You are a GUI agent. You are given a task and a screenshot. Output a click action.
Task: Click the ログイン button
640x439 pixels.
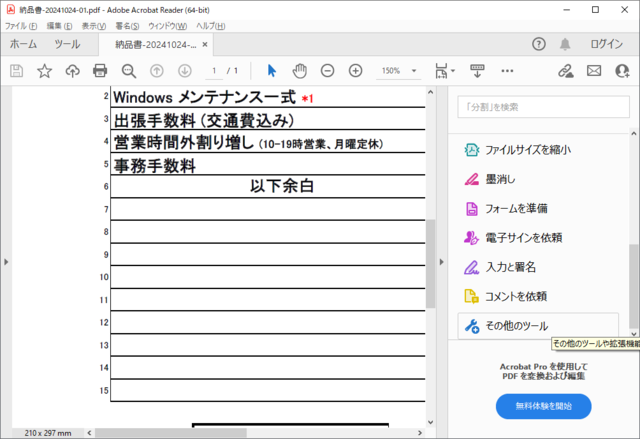607,44
